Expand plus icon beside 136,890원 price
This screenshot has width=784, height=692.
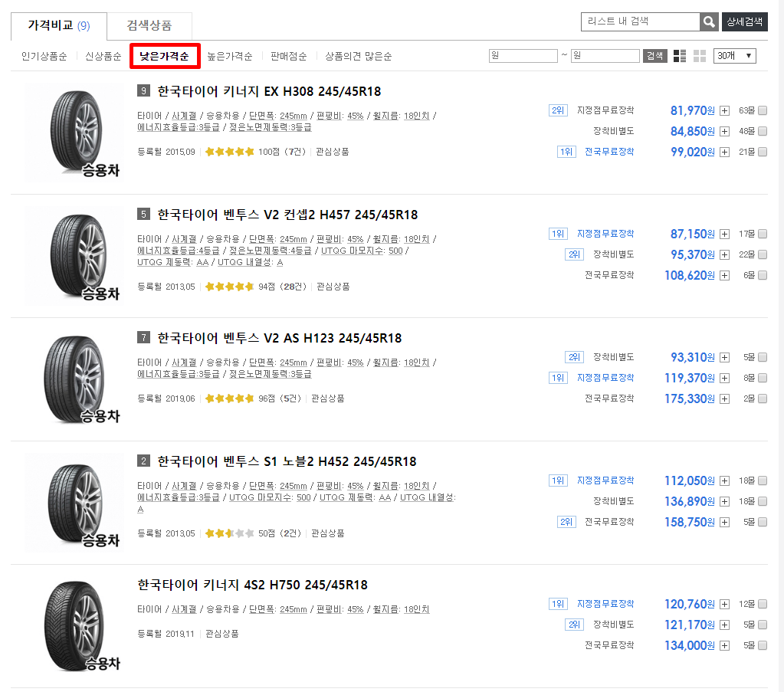(724, 501)
